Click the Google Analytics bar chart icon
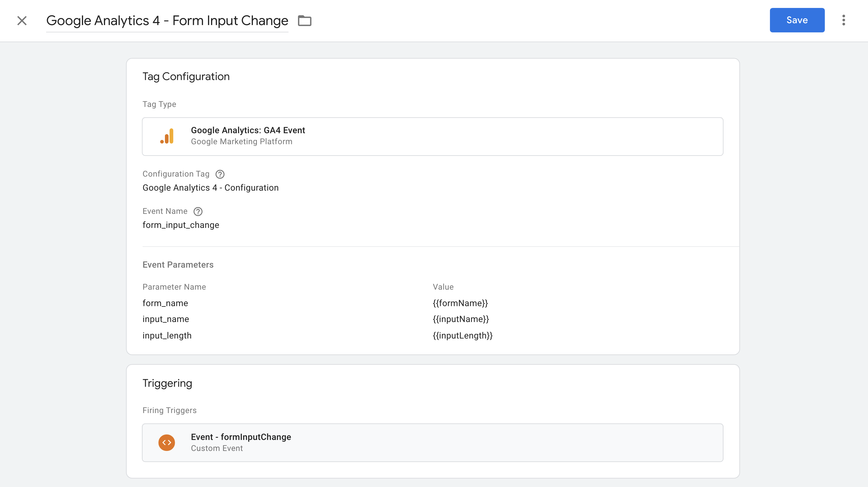The height and width of the screenshot is (487, 868). (x=167, y=136)
